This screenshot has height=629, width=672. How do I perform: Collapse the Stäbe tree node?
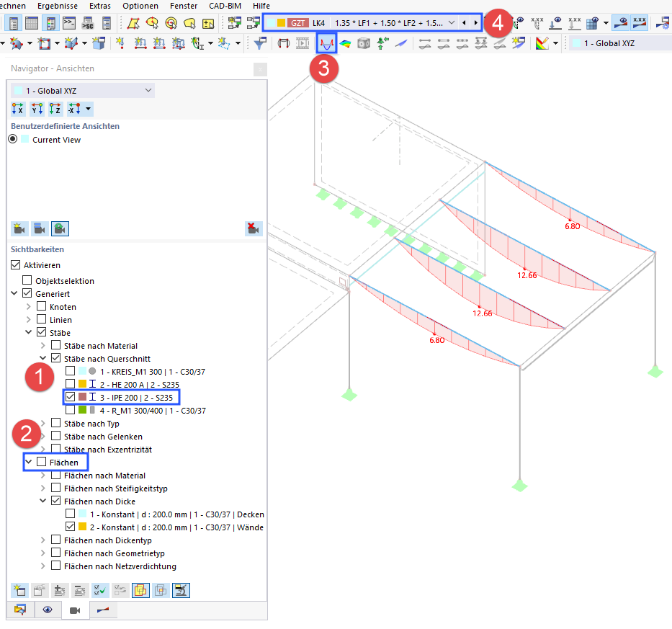[x=28, y=332]
